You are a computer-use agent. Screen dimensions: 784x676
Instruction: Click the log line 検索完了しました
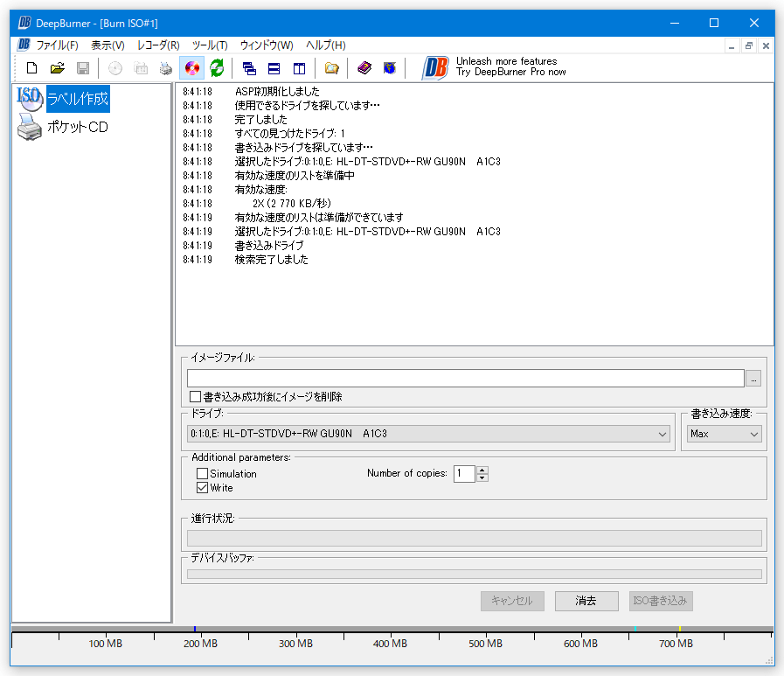coord(272,260)
